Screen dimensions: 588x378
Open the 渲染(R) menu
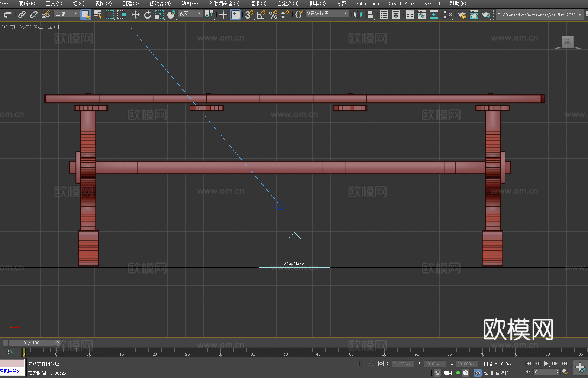click(258, 3)
